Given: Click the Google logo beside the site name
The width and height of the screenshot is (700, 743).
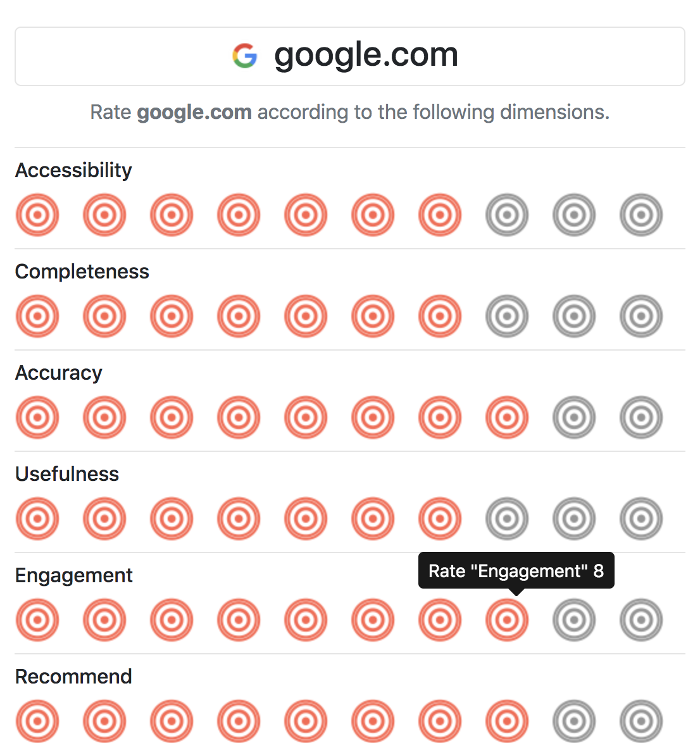Looking at the screenshot, I should [246, 56].
